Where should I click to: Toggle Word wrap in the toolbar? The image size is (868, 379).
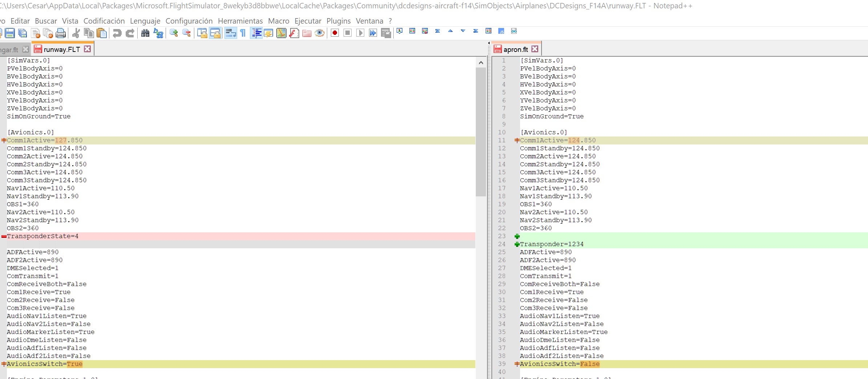[x=230, y=33]
